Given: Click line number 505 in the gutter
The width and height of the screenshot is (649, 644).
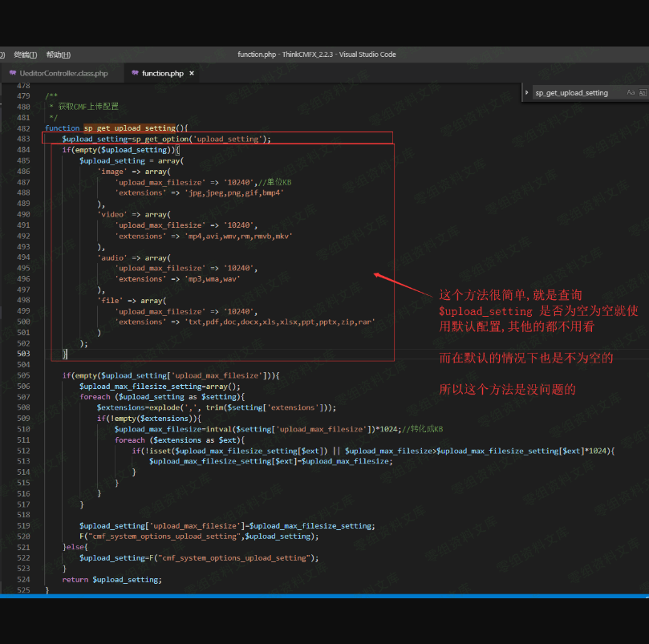Looking at the screenshot, I should [x=22, y=375].
